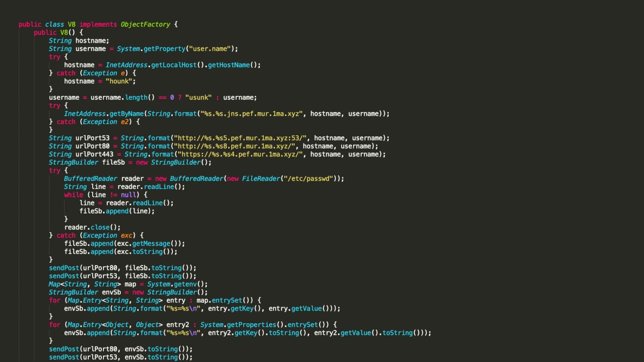
Task: Click the reader.close() call
Action: [92, 228]
